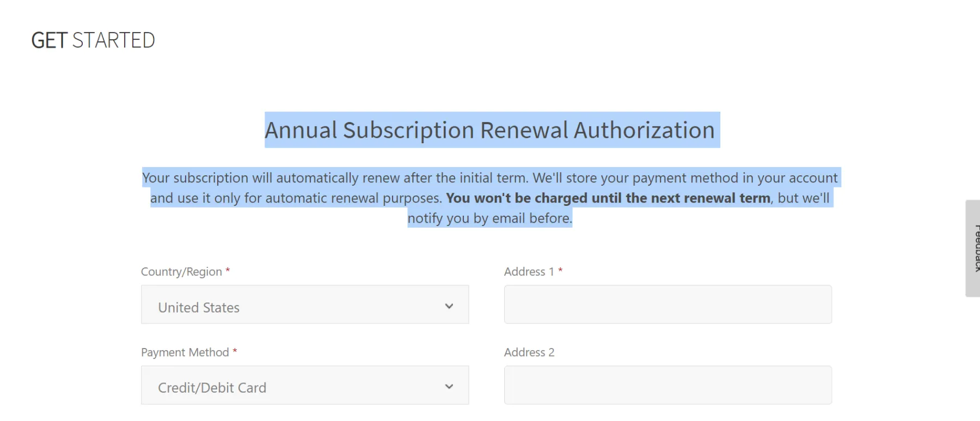The width and height of the screenshot is (980, 421).
Task: Click the Address 1 field label
Action: 529,272
